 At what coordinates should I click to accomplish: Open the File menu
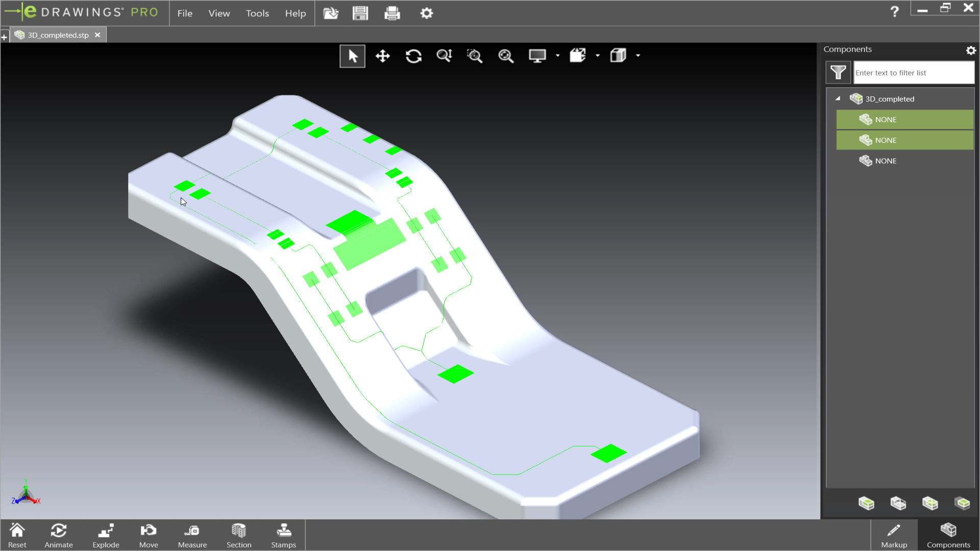coord(185,13)
